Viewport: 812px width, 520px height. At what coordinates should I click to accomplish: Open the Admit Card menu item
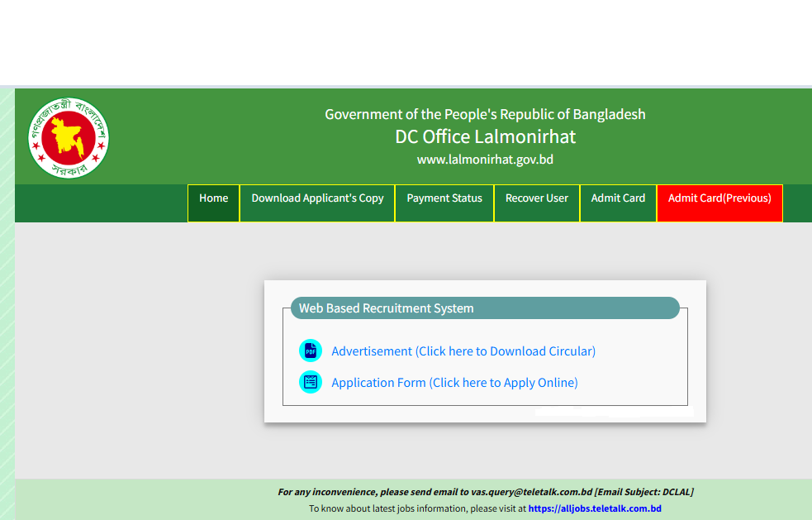[618, 198]
